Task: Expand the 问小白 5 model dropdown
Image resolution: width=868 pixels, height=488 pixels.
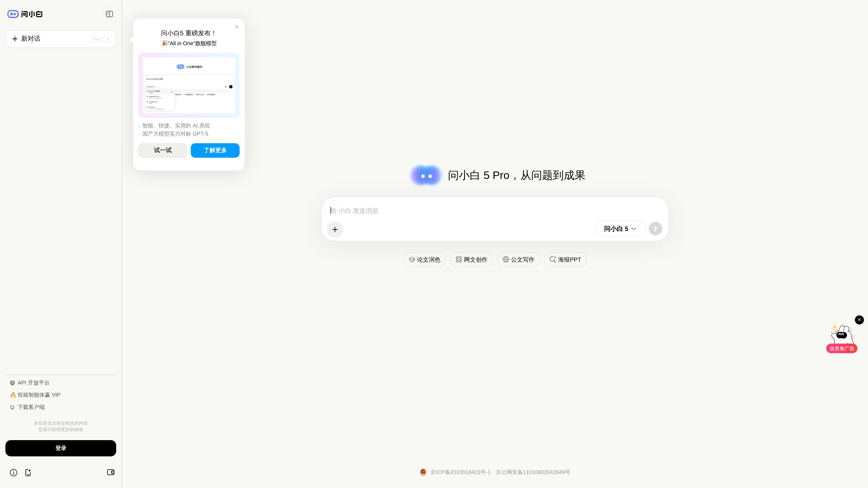Action: 620,229
